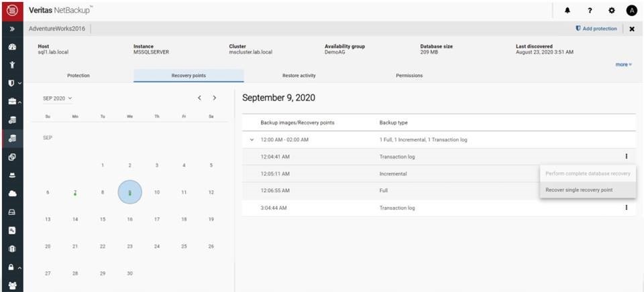Choose Perform complete database recovery

coord(588,173)
